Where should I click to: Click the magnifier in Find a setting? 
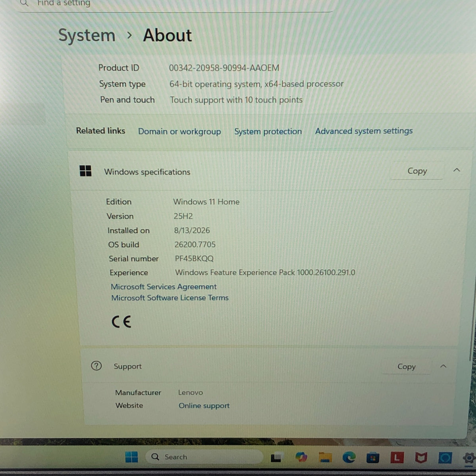pyautogui.click(x=24, y=3)
